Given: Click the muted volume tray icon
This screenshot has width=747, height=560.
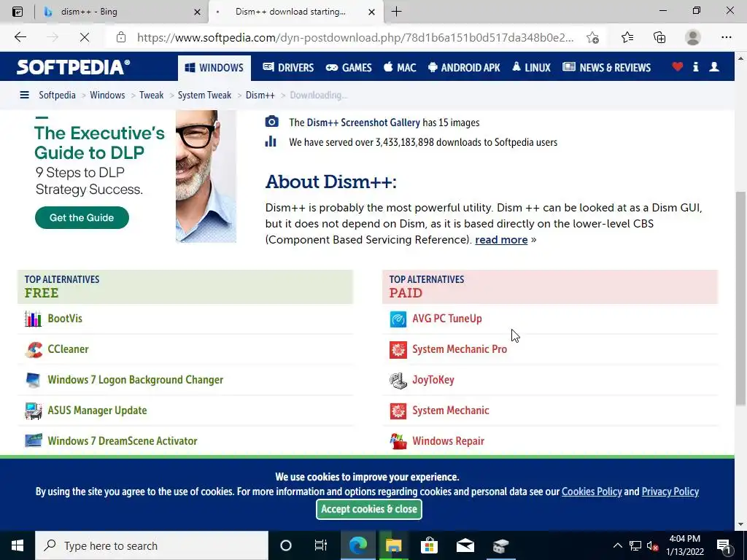Looking at the screenshot, I should click(652, 545).
